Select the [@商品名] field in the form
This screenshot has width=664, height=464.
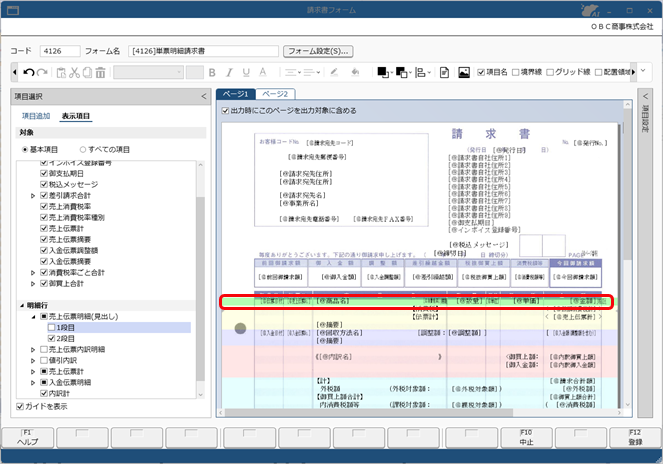(x=332, y=301)
